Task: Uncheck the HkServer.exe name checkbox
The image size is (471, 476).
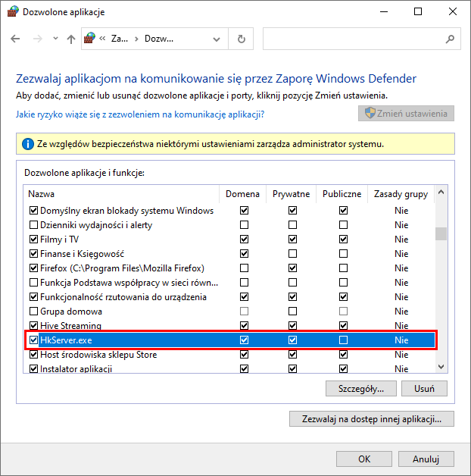Action: (33, 340)
